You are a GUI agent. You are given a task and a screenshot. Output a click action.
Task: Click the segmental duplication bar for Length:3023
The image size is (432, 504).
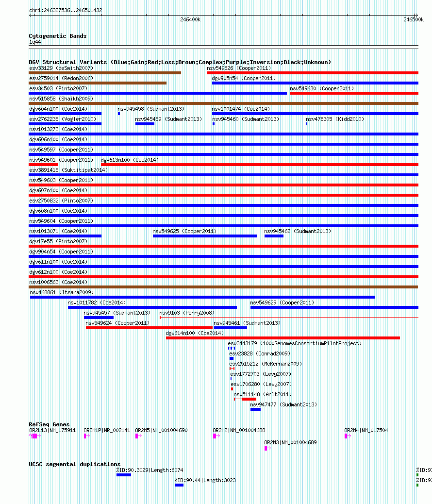pos(179,485)
